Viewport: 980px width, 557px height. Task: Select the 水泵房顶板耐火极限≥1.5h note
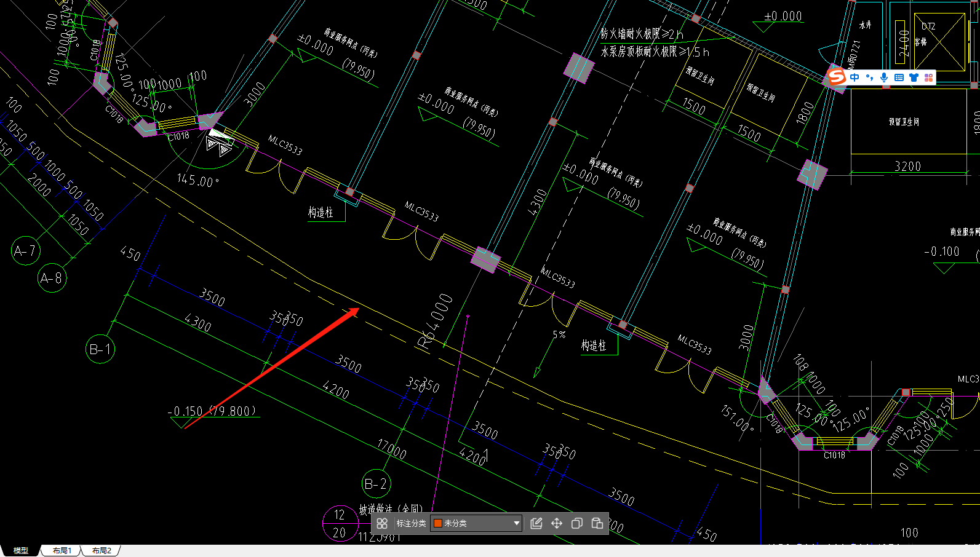(x=655, y=52)
